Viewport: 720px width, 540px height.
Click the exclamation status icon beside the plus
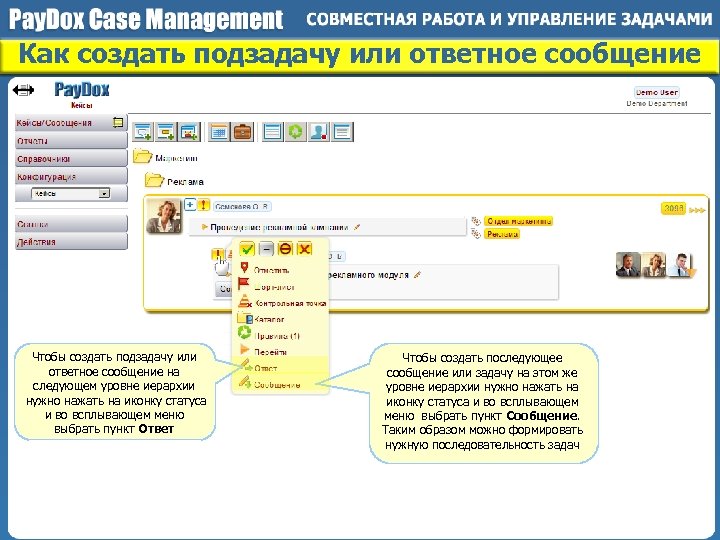click(x=203, y=205)
